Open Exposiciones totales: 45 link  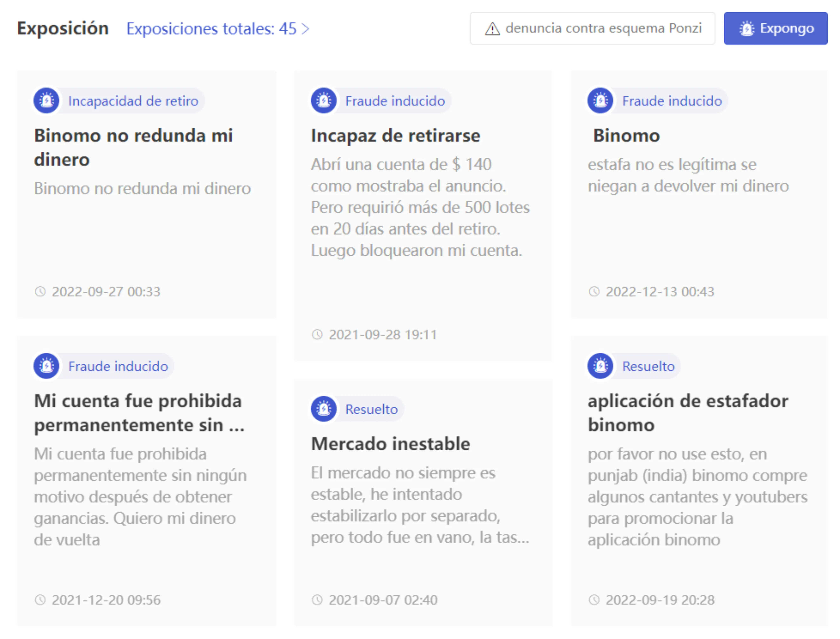(218, 29)
